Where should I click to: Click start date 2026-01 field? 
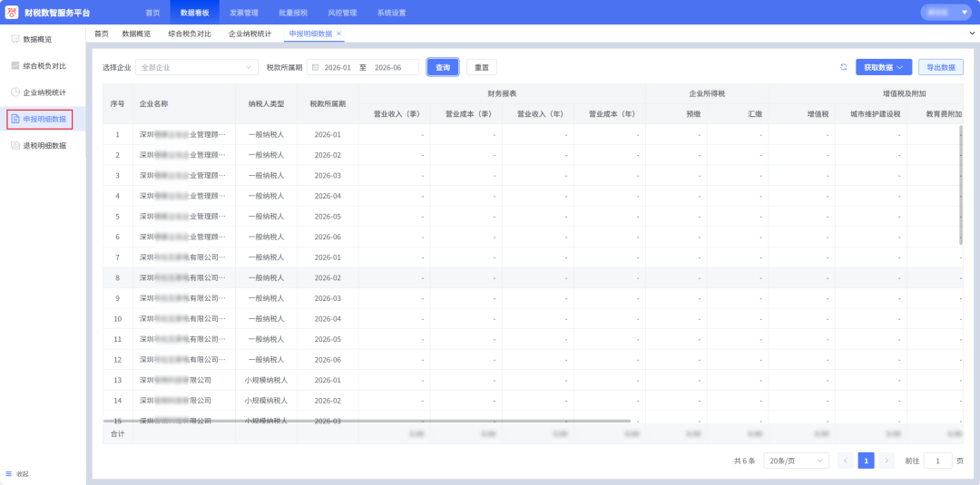point(338,67)
